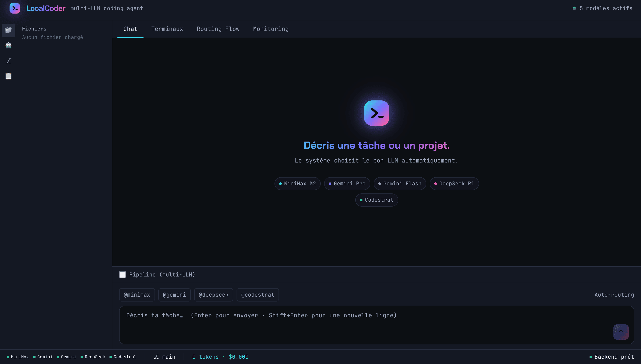Insert the @deepseek mention
This screenshot has height=364, width=641.
[x=214, y=295]
